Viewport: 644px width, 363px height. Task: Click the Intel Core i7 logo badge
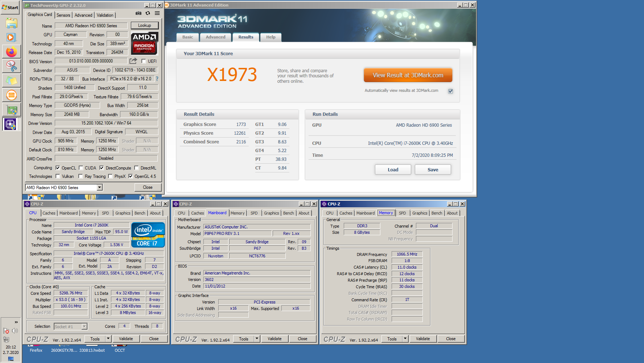[x=148, y=235]
